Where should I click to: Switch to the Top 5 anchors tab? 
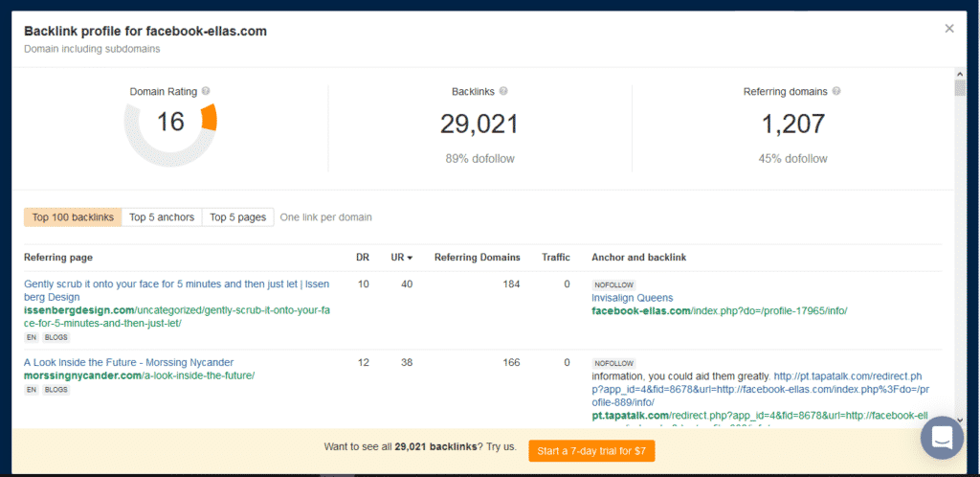(x=162, y=217)
